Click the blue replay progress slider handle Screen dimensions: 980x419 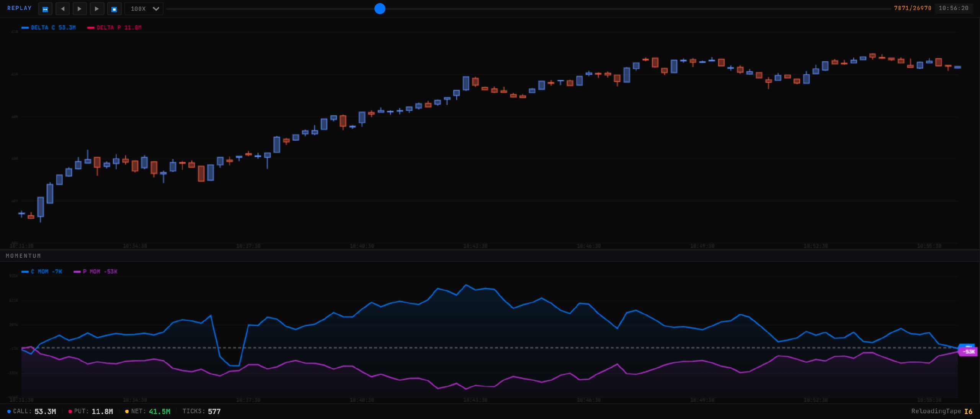(x=380, y=9)
